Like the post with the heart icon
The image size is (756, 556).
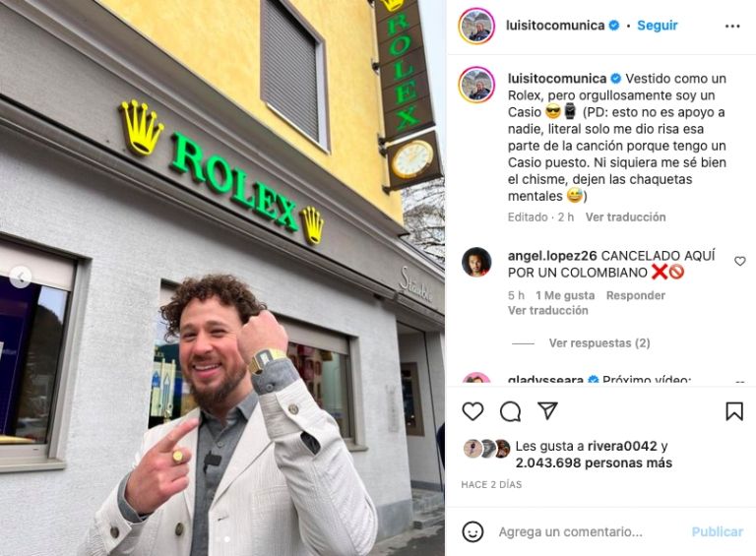click(472, 411)
